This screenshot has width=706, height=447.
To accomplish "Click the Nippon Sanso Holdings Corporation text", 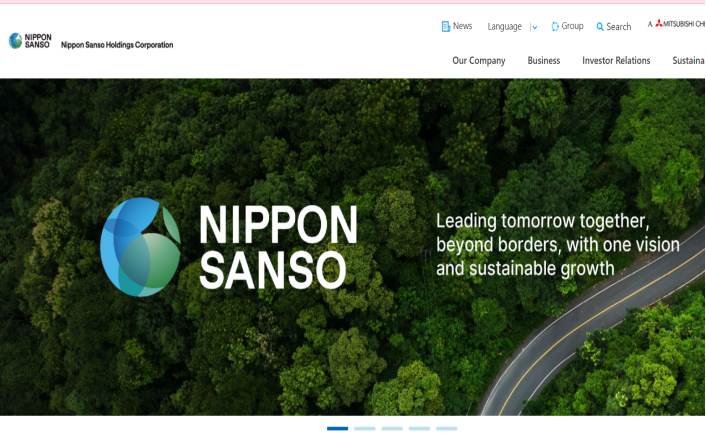I will click(x=117, y=45).
